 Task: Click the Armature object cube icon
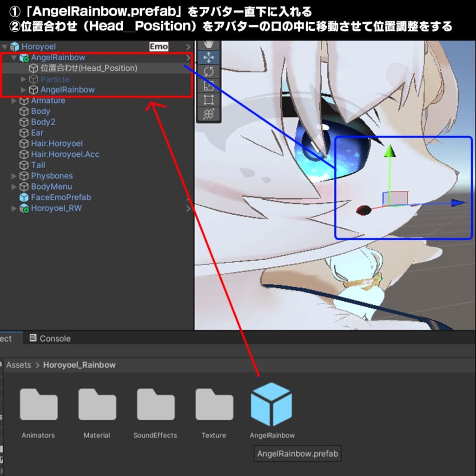24,101
